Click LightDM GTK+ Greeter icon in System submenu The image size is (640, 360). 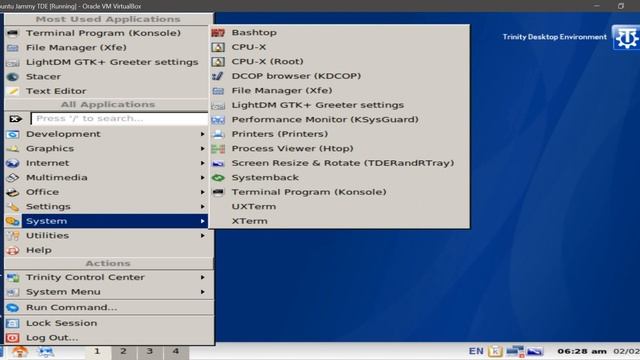[218, 105]
